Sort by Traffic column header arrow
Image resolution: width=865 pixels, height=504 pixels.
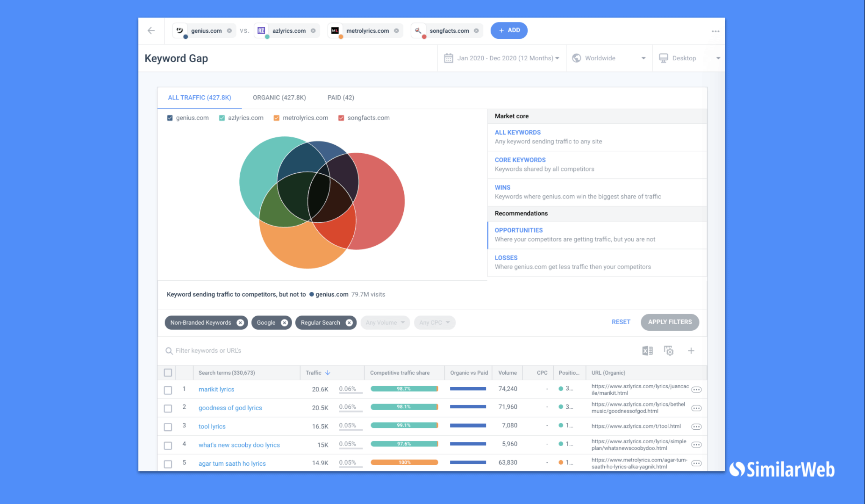(328, 373)
